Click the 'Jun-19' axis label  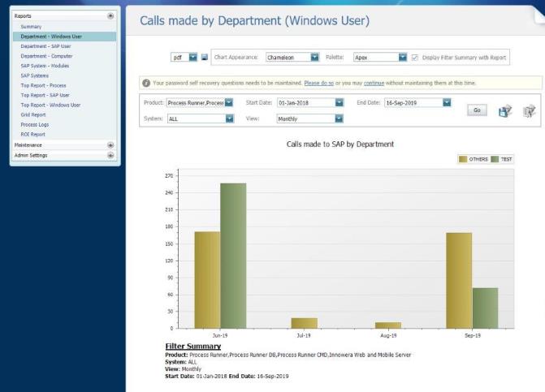point(219,336)
